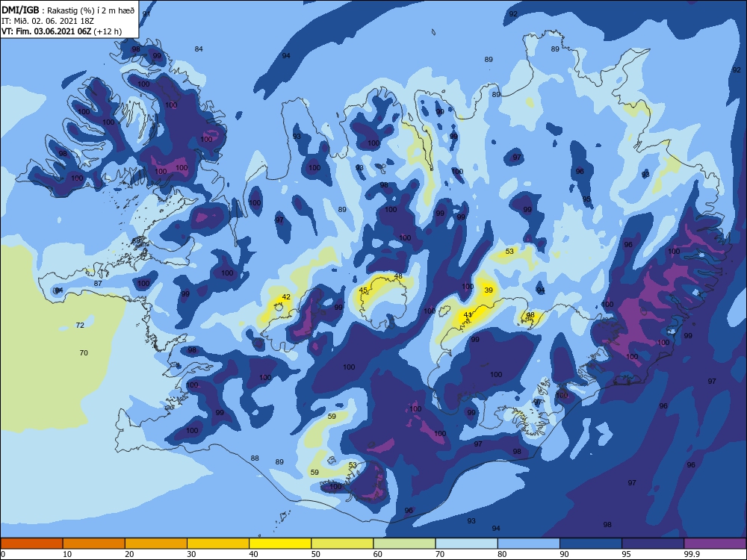Select the humidity value 41 in yellow area
The image size is (747, 560).
[x=468, y=315]
